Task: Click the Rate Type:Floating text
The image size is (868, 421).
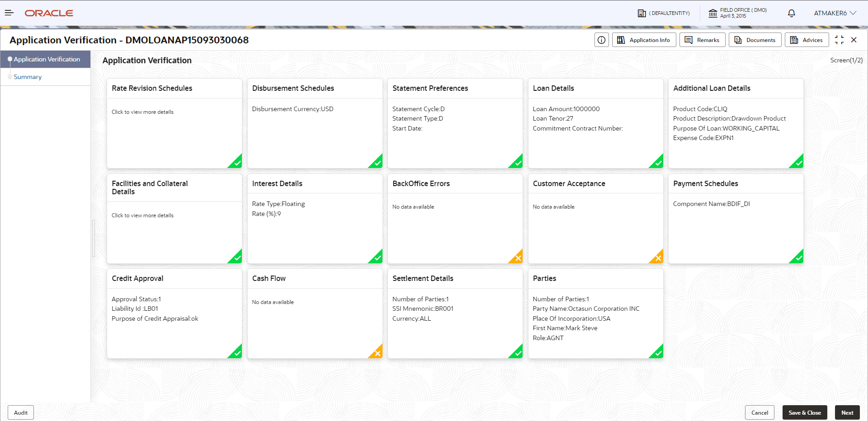Action: 278,204
